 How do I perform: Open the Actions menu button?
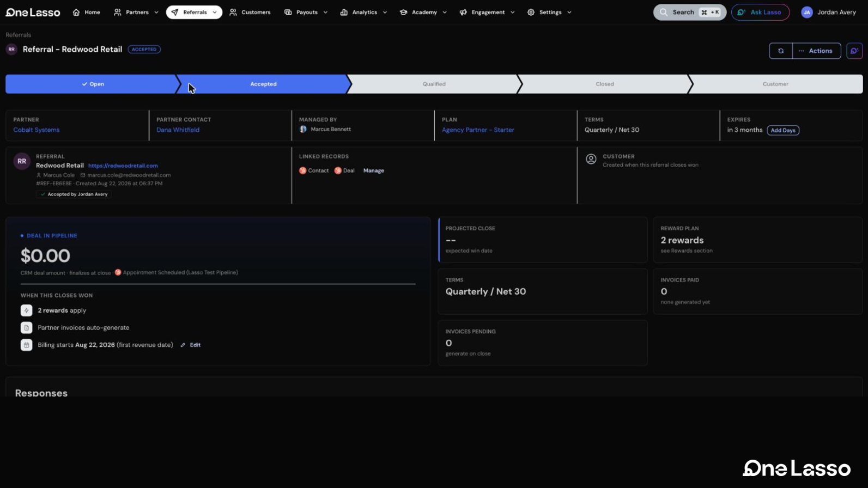click(816, 51)
